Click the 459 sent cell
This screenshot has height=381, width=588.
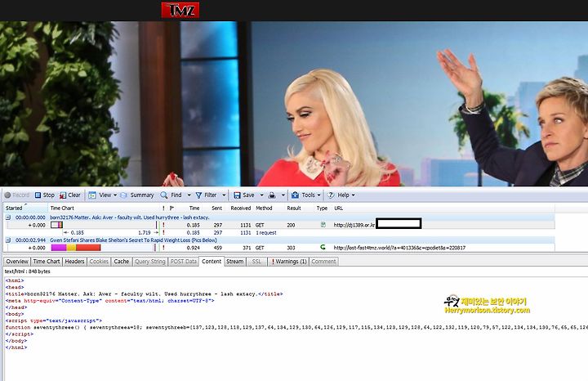218,248
